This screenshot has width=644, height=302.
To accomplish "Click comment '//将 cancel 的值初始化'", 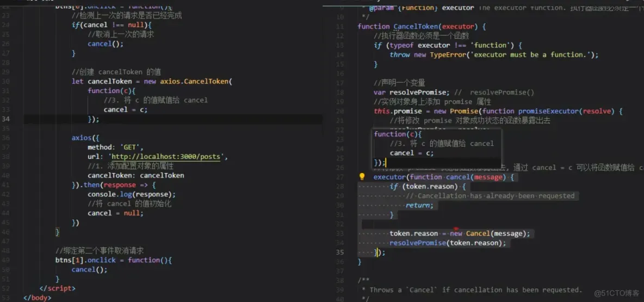I will pos(128,204).
